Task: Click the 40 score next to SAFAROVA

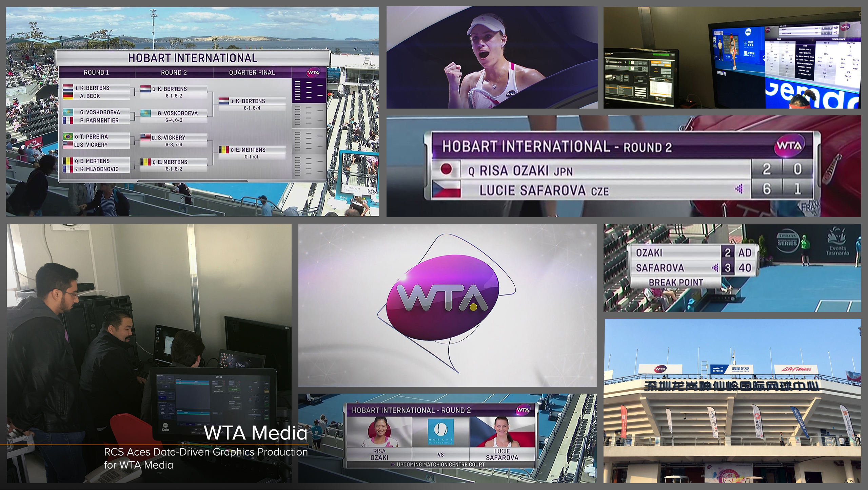Action: click(x=745, y=268)
